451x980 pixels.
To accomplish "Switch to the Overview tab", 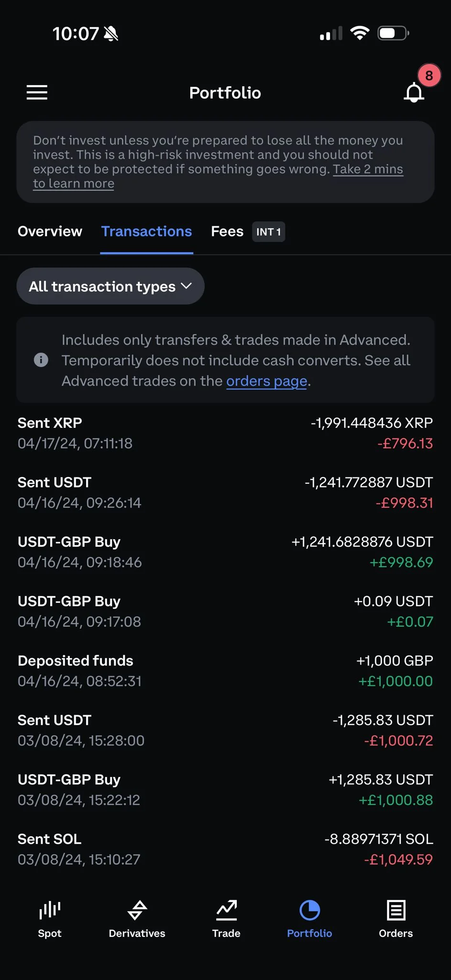I will point(50,232).
